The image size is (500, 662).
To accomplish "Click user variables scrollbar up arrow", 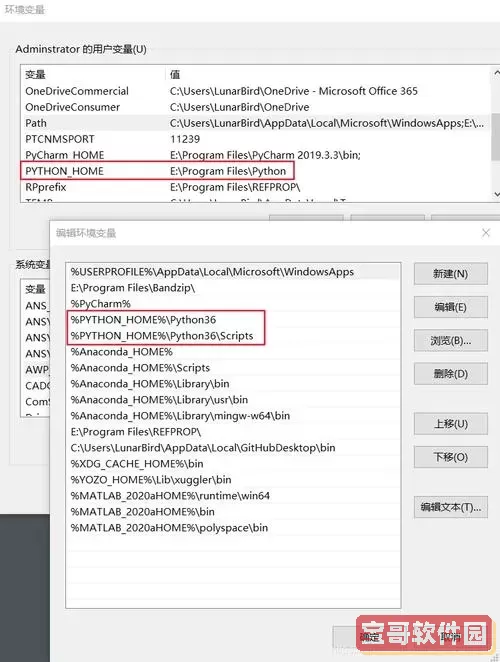I will [496, 73].
